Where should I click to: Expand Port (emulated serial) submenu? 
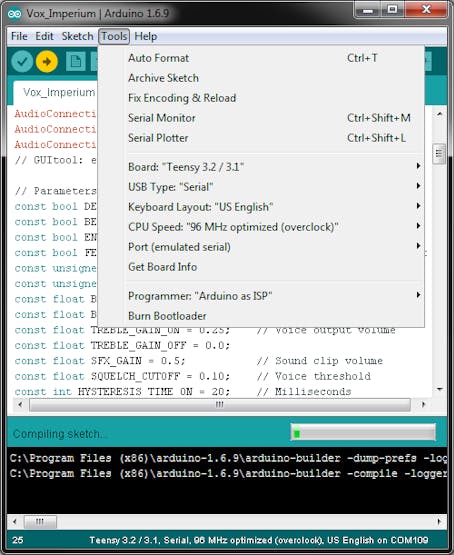(261, 247)
